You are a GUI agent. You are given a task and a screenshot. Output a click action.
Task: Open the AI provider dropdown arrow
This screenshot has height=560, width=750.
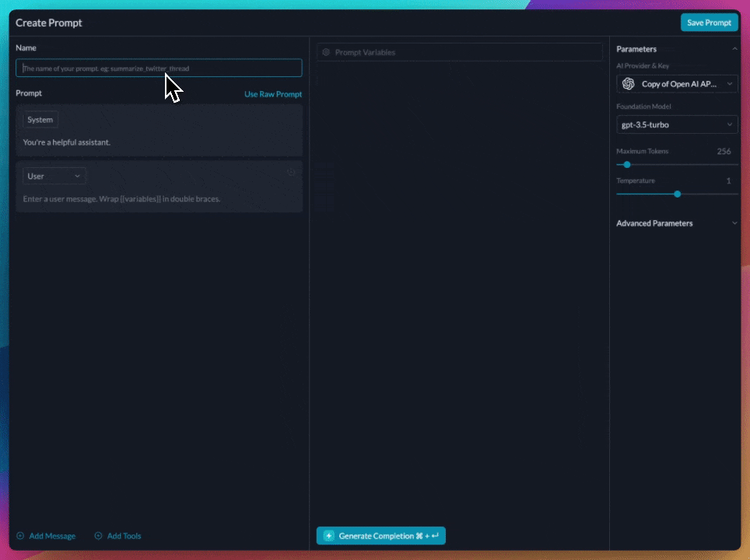pyautogui.click(x=730, y=84)
